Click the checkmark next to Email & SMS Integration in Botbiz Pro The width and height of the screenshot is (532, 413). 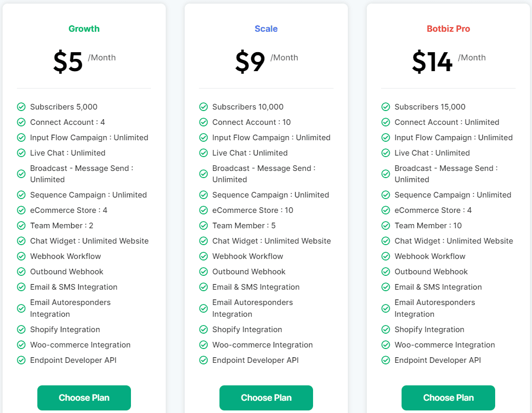[x=385, y=287]
